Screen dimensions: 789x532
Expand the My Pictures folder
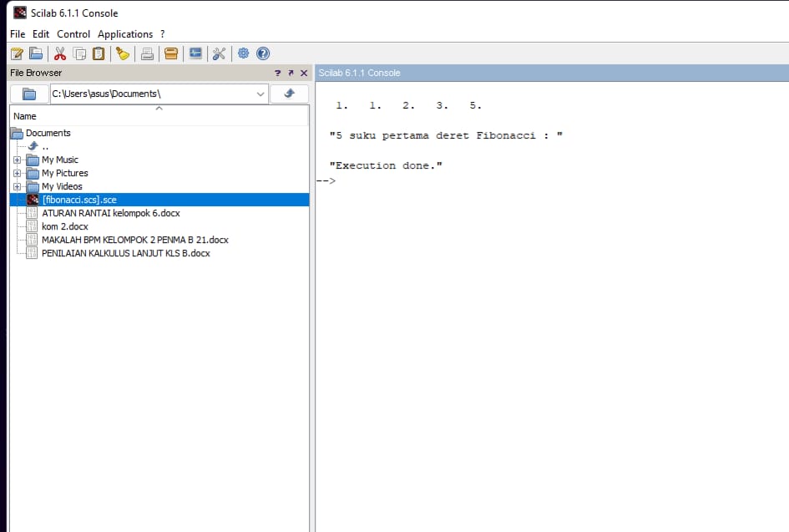pyautogui.click(x=17, y=173)
